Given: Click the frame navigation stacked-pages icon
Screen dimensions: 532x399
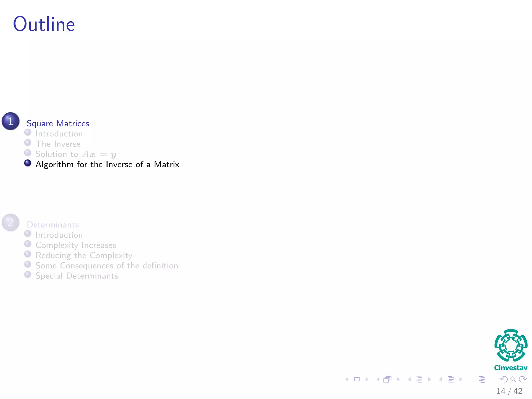Looking at the screenshot, I should click(387, 379).
